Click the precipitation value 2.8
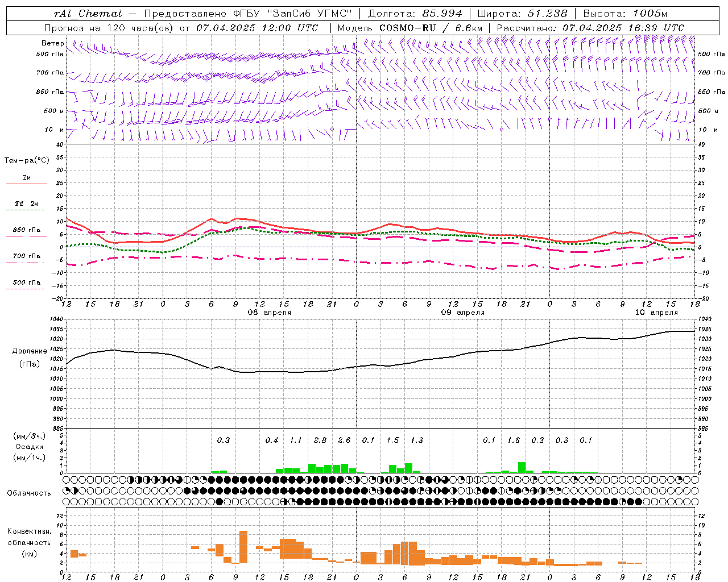Image resolution: width=728 pixels, height=582 pixels. coord(320,440)
